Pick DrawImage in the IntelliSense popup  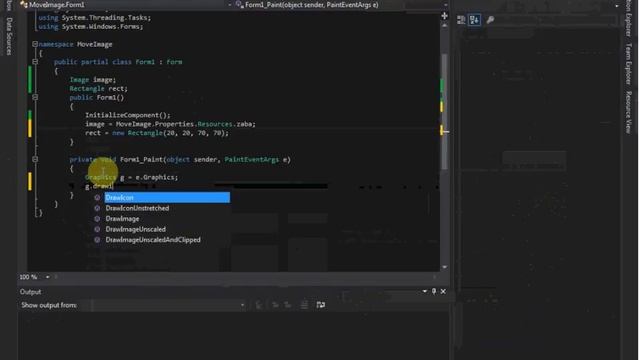(122, 219)
